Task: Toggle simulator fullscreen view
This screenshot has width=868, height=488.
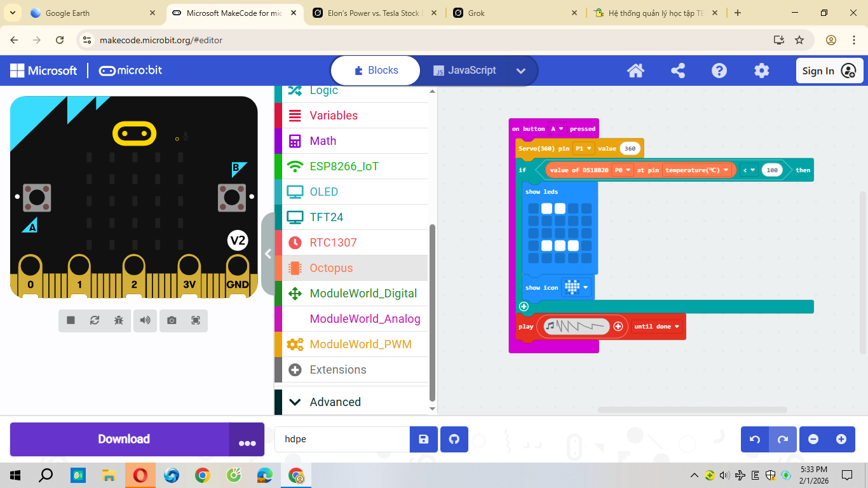Action: [x=196, y=320]
